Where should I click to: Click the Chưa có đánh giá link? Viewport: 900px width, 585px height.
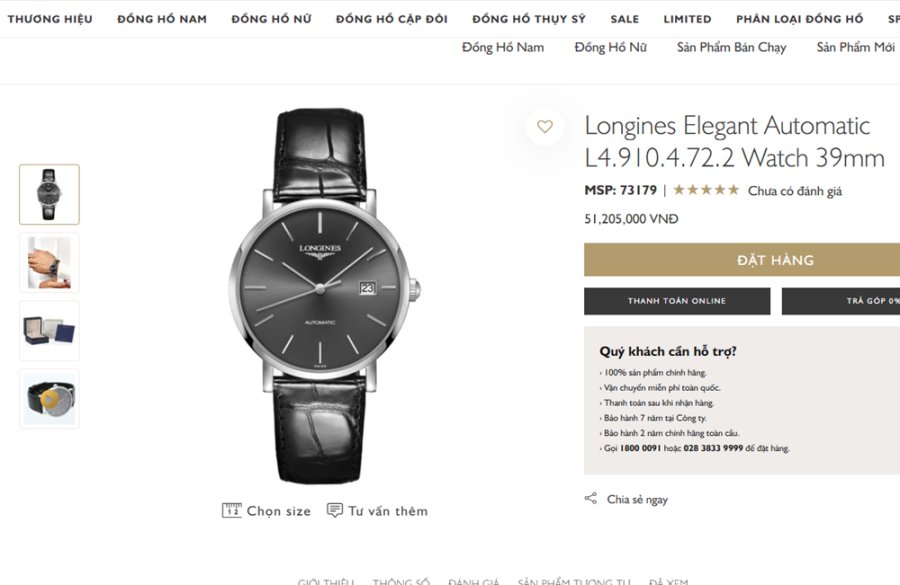(795, 190)
